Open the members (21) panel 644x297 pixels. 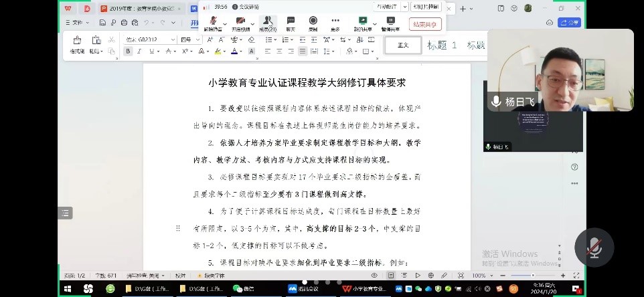click(x=268, y=23)
